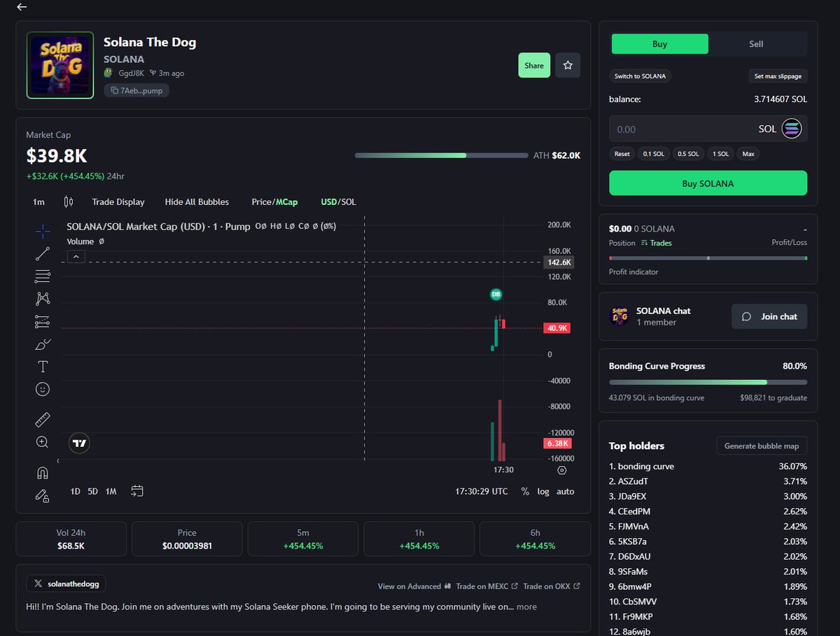The height and width of the screenshot is (636, 840).
Task: Activate the ruler measure tool
Action: click(43, 419)
